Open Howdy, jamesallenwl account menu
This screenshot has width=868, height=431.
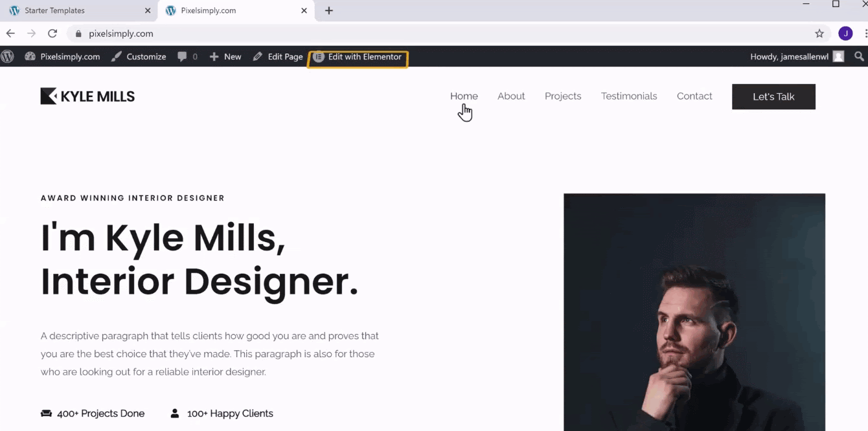(797, 57)
